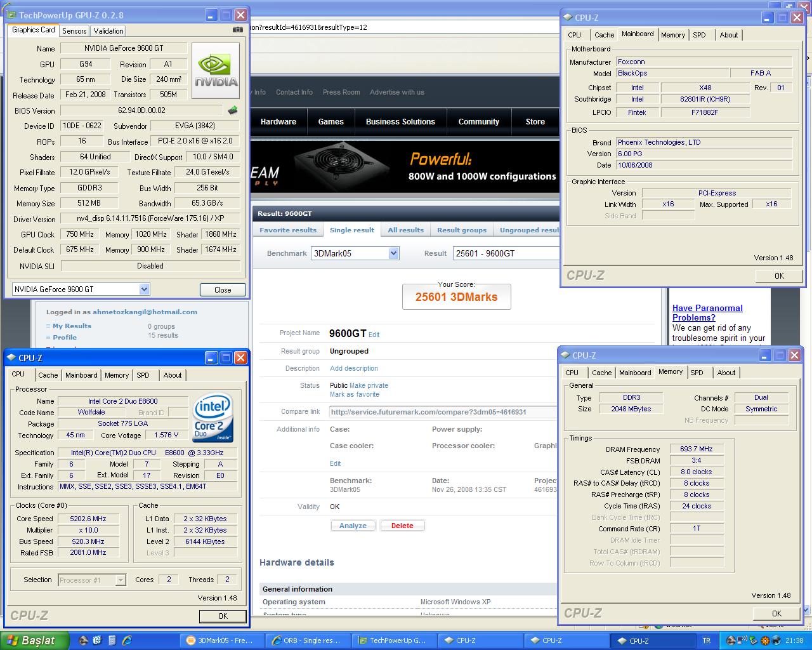Click the compare link URL field
The image size is (812, 650).
point(444,412)
